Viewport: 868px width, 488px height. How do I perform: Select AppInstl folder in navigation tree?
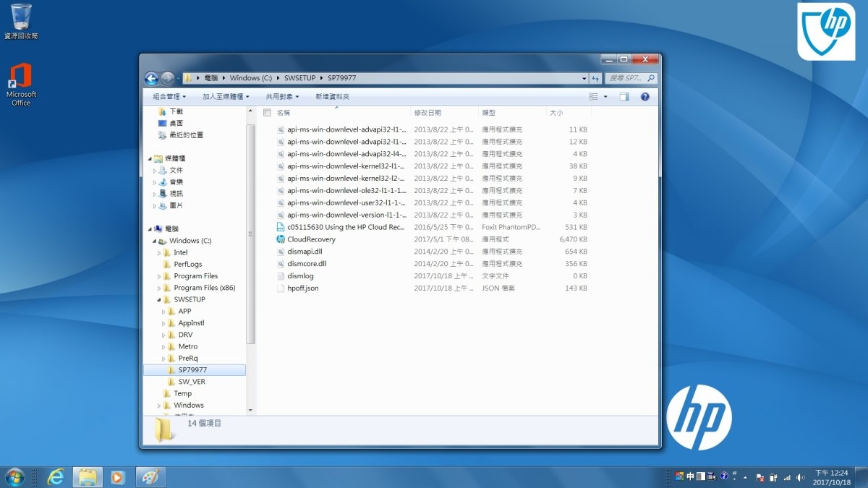191,323
